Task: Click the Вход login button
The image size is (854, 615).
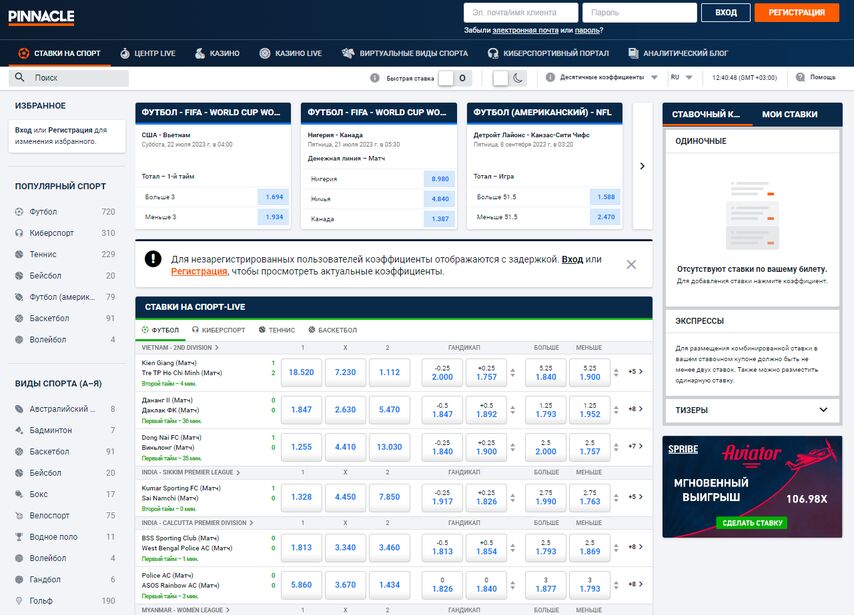Action: pos(725,13)
